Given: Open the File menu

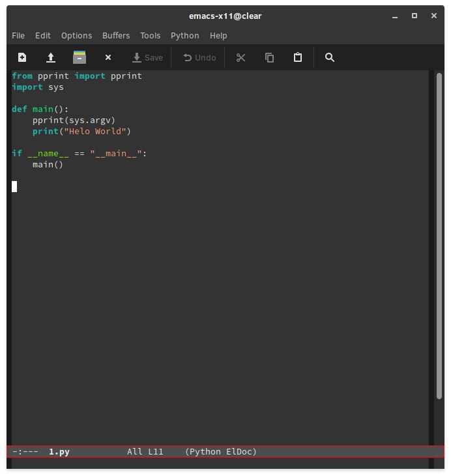Looking at the screenshot, I should click(x=18, y=36).
